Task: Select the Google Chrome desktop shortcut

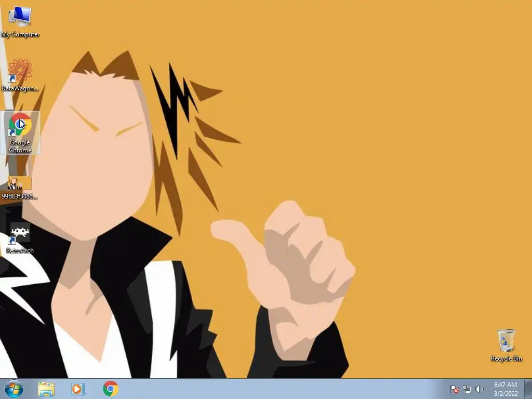Action: point(20,132)
